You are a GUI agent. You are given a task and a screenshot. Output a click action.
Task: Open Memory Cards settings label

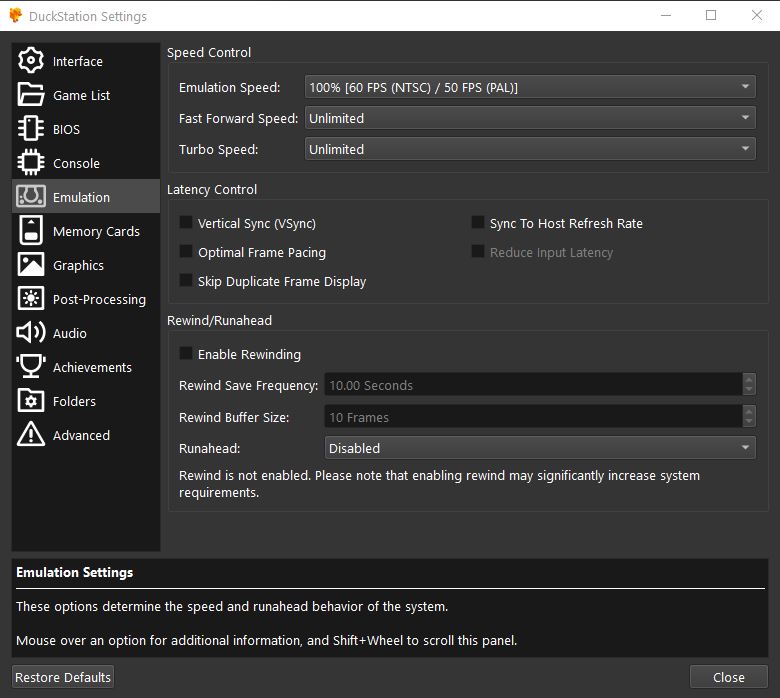96,231
